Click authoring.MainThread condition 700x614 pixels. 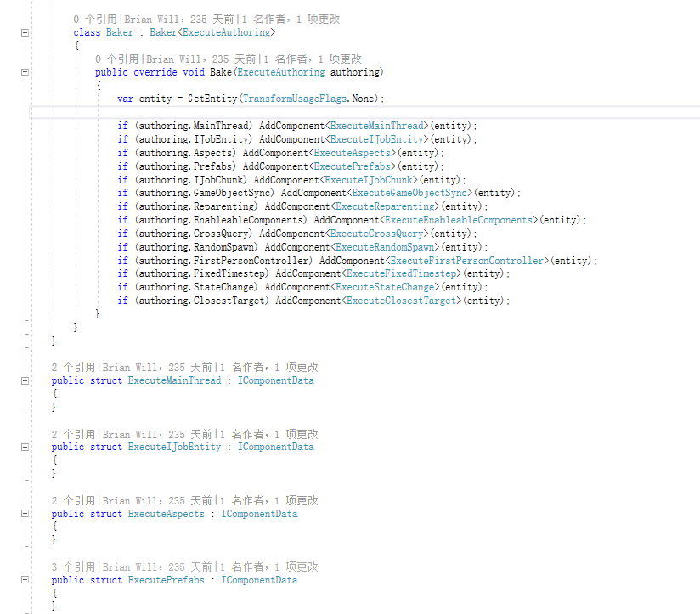pyautogui.click(x=194, y=126)
